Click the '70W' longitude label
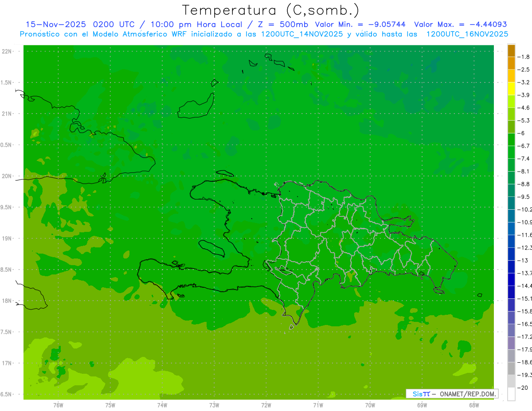The width and height of the screenshot is (532, 411). coord(370,405)
